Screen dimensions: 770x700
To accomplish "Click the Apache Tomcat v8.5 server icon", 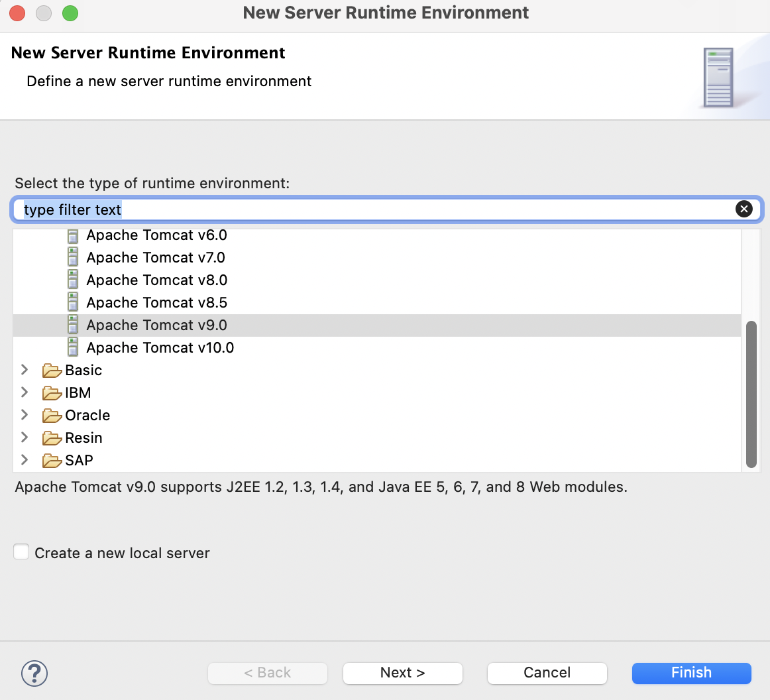I will tap(73, 302).
